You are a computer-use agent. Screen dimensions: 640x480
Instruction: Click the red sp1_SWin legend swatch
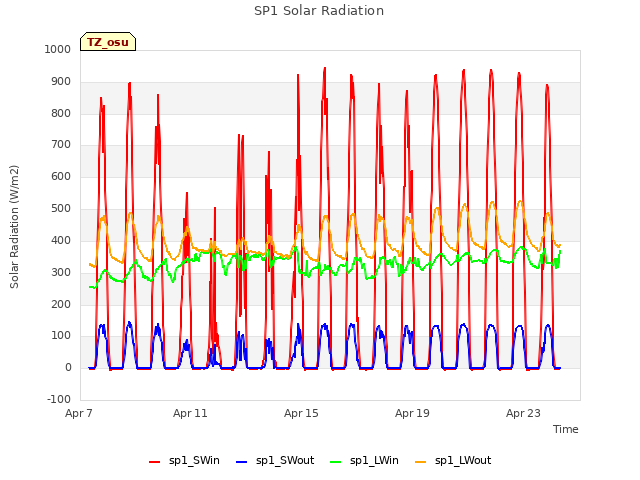click(x=155, y=462)
